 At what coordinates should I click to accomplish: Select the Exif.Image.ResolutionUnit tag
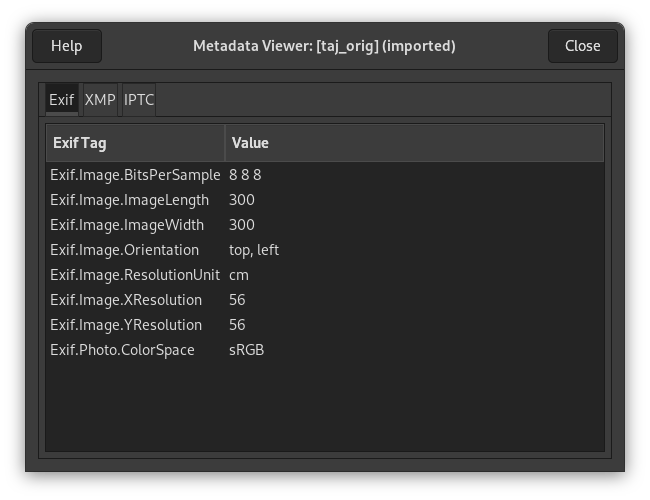point(135,275)
